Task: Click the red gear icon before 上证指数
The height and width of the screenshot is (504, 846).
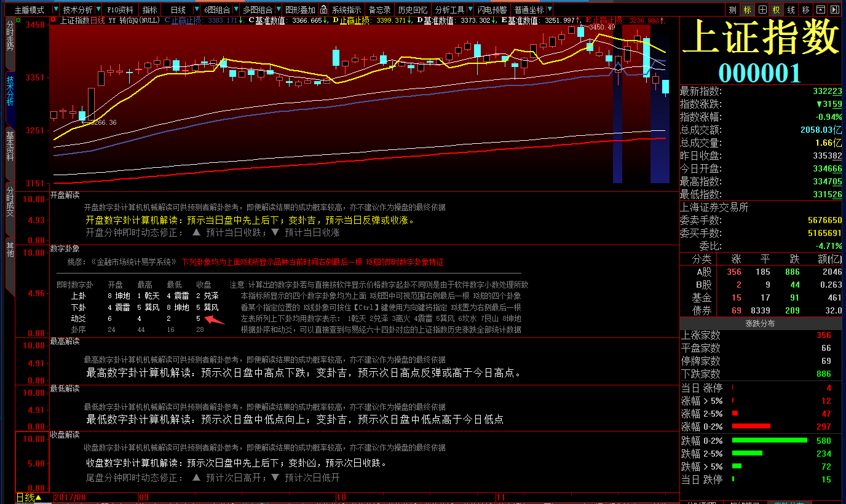Action: tap(53, 20)
